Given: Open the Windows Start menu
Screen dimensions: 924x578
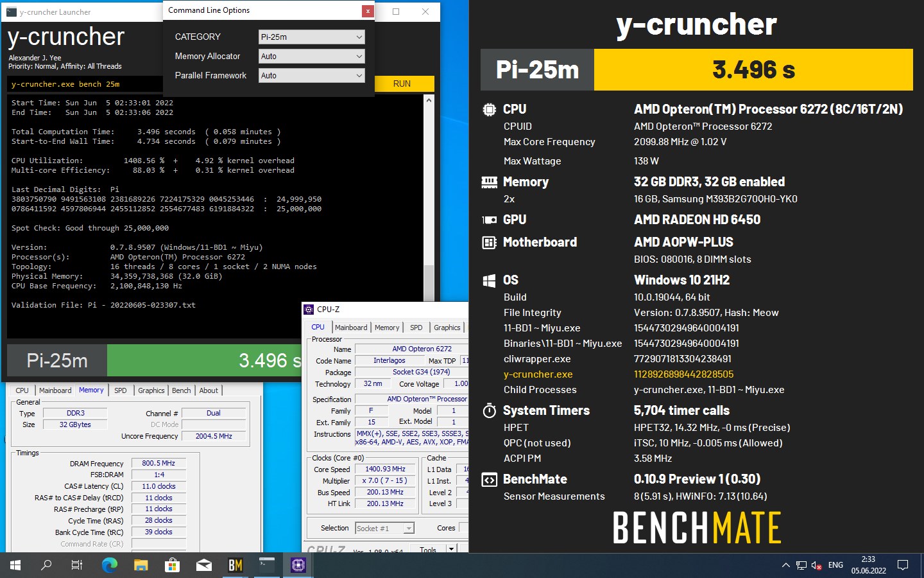Looking at the screenshot, I should pos(15,565).
